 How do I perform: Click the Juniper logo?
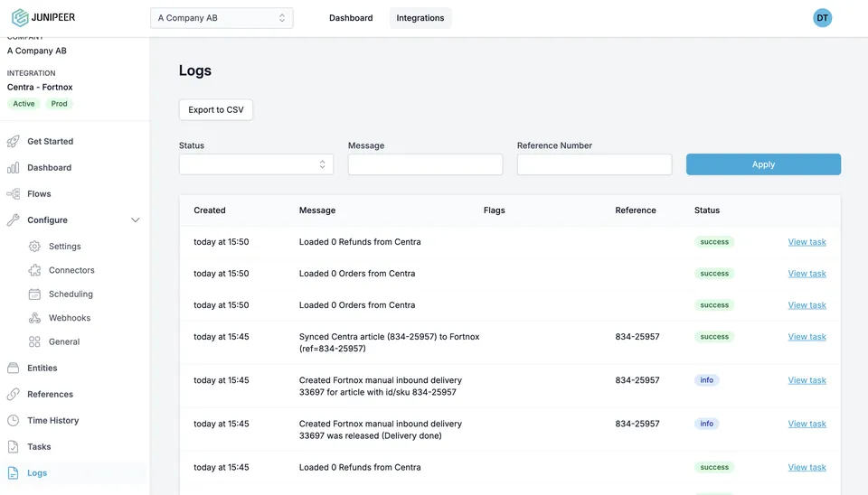point(43,18)
